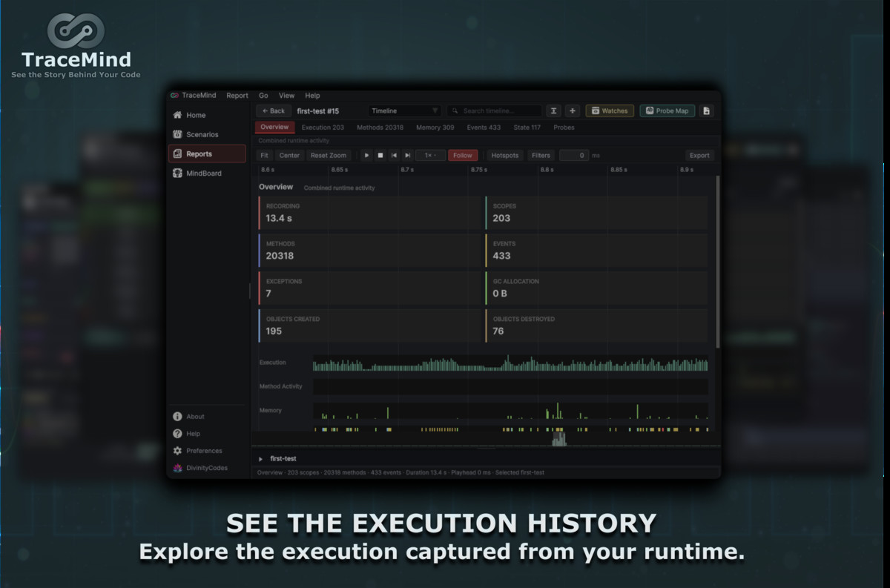890x588 pixels.
Task: Play the timeline recording
Action: (x=366, y=155)
